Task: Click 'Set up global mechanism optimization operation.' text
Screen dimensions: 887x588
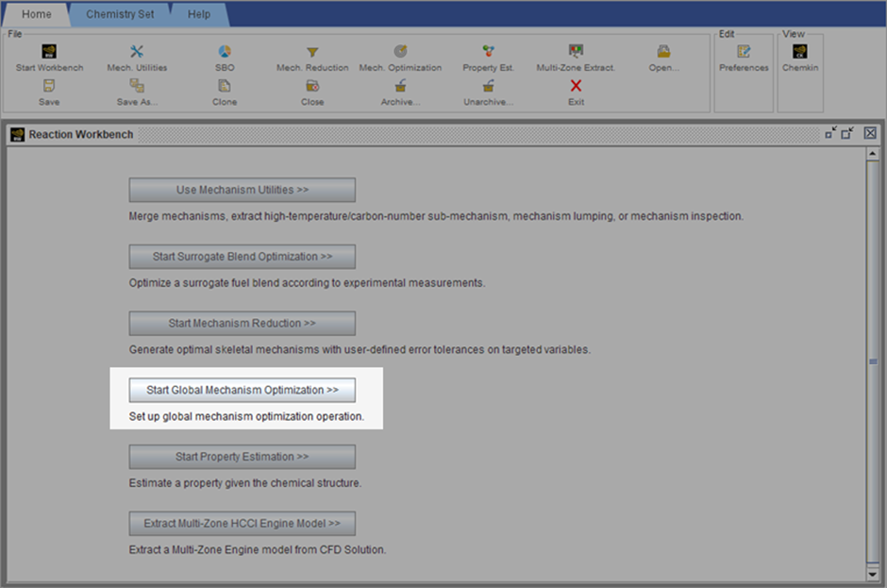Action: 246,416
